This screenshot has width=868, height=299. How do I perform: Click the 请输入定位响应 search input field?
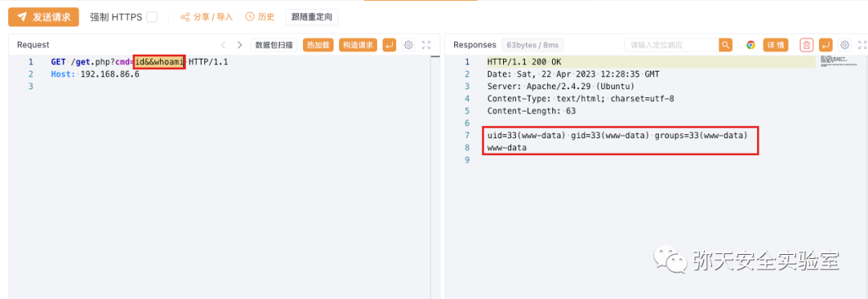(671, 45)
